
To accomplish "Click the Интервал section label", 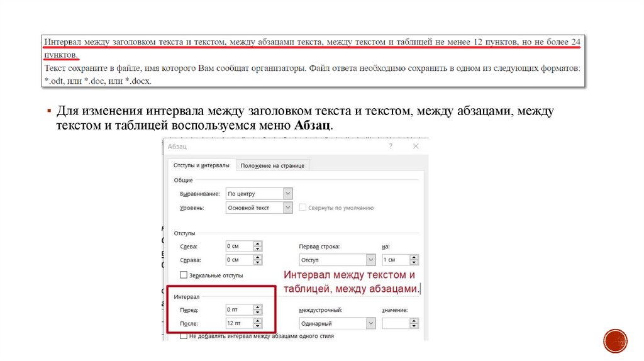I will click(x=186, y=297).
